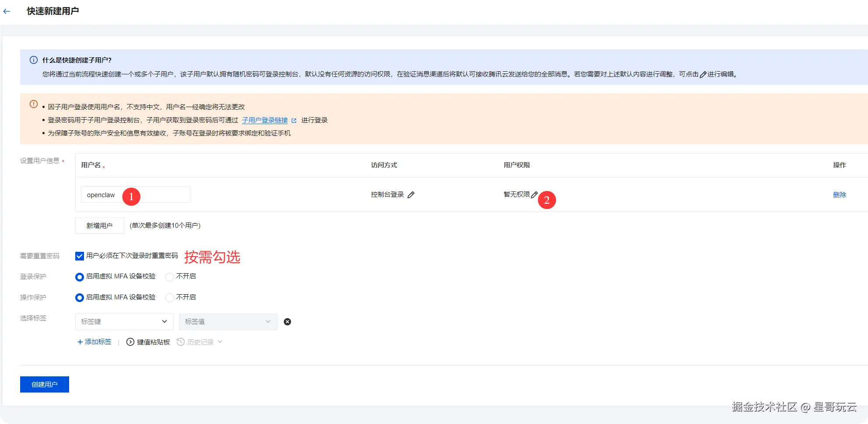Click the 操作 column header

840,165
